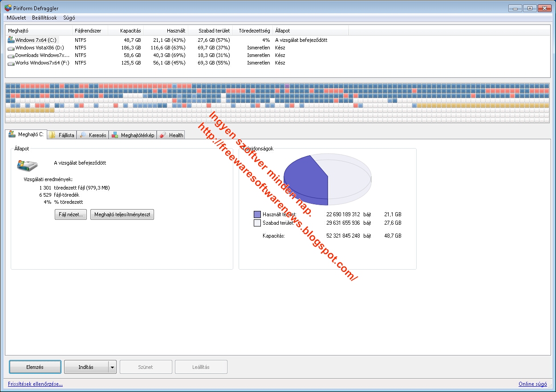Click the Piriform Defraggler title bar icon
Image resolution: width=556 pixels, height=392 pixels.
click(x=8, y=8)
